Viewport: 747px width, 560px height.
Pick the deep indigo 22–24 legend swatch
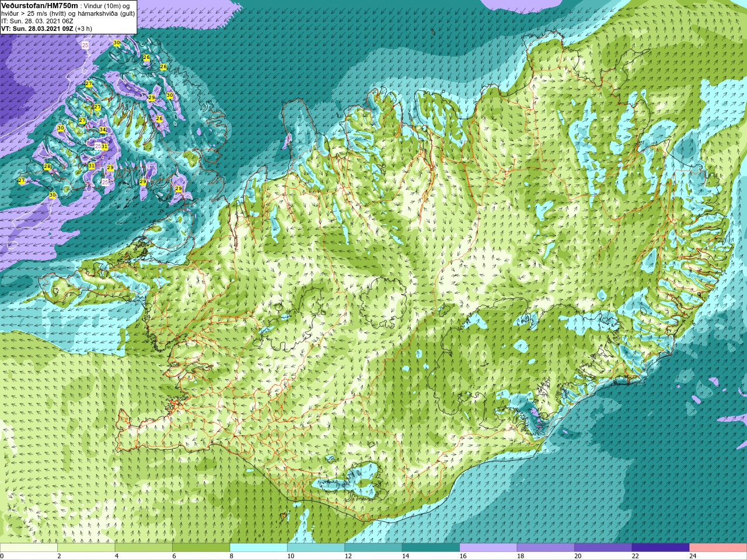pyautogui.click(x=661, y=548)
